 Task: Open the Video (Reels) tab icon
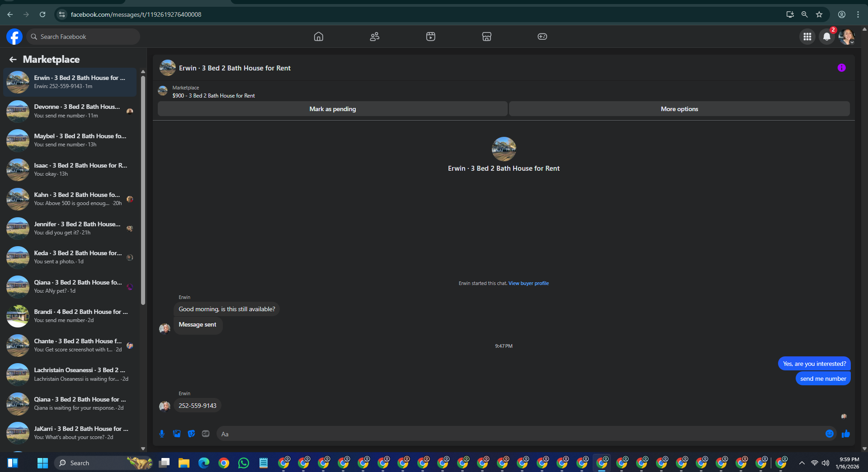tap(431, 37)
